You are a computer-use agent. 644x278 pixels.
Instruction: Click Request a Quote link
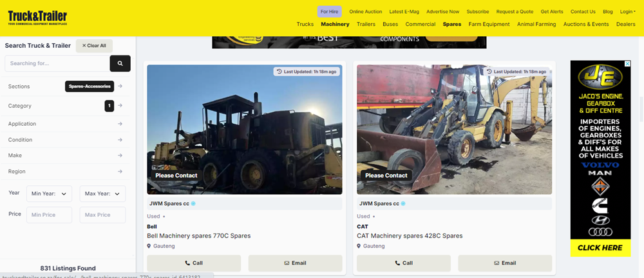[515, 12]
